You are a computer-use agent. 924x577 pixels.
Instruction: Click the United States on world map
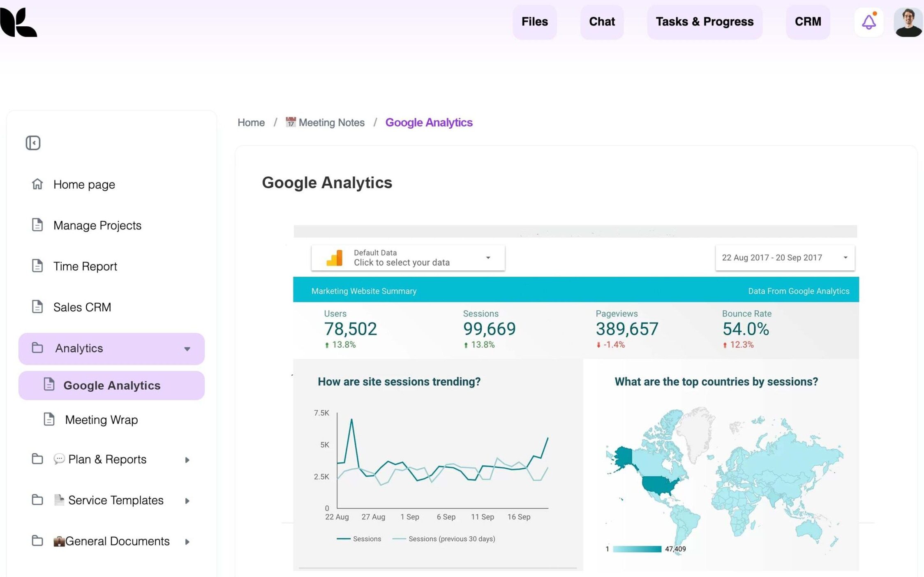659,485
